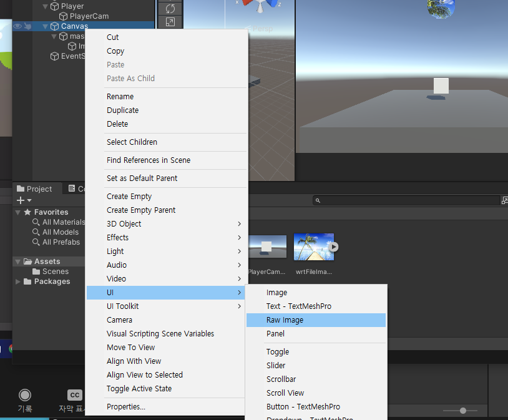Pick Button - TextMeshPro in submenu
This screenshot has width=508, height=420.
[316, 406]
